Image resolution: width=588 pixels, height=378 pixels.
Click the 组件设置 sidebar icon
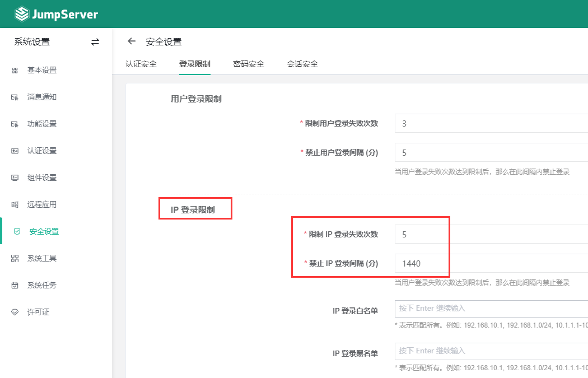[39, 178]
